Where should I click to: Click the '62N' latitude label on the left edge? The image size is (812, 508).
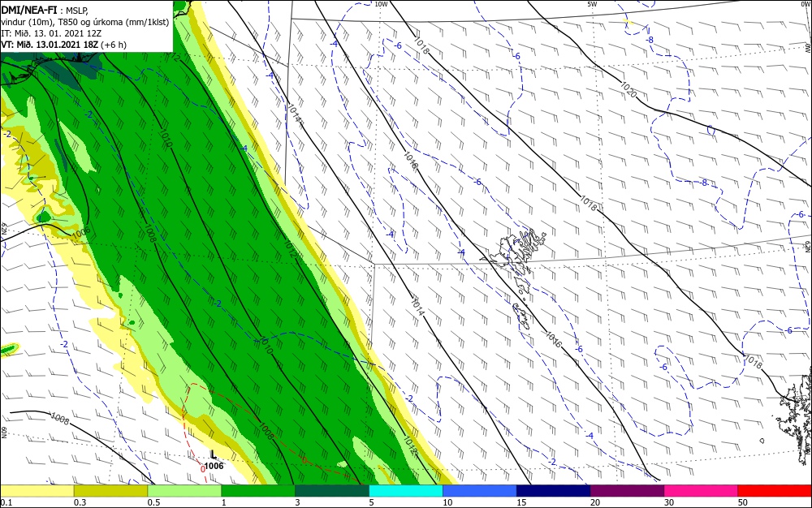click(x=4, y=229)
